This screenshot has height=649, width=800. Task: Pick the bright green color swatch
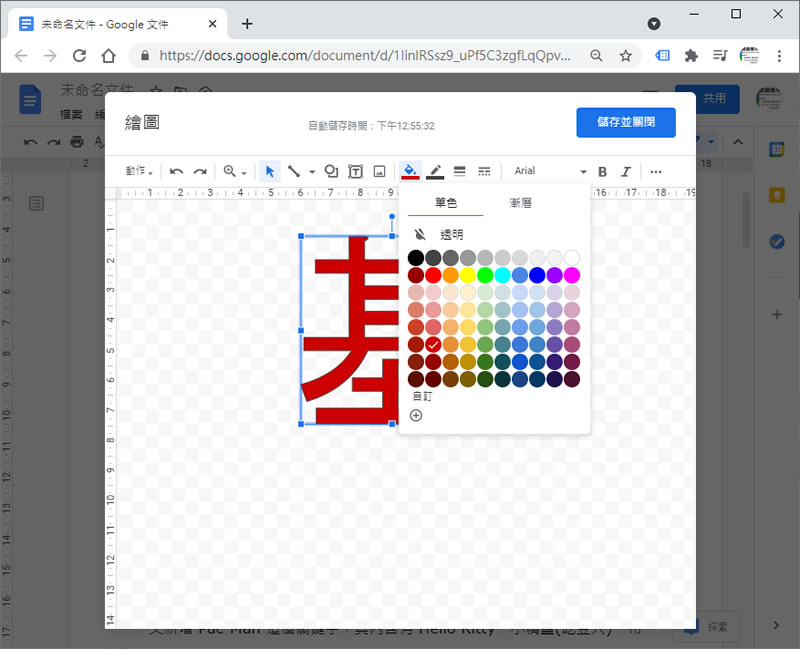pos(485,275)
